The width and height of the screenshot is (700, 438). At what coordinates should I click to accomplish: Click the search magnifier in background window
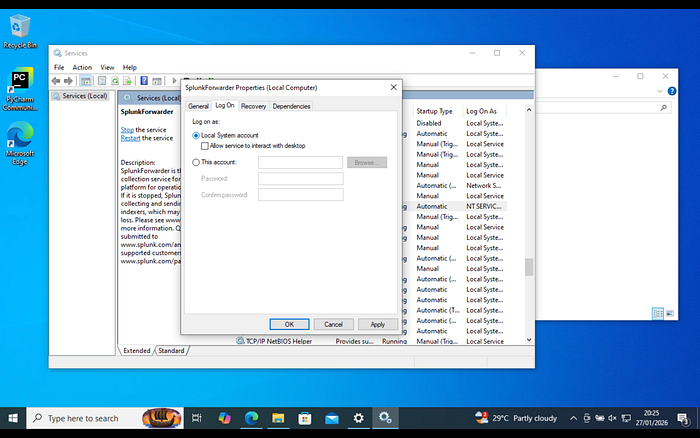point(663,108)
